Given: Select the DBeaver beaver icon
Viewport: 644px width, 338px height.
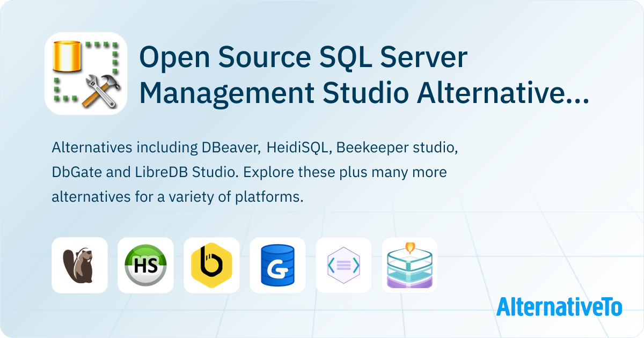Looking at the screenshot, I should [79, 265].
